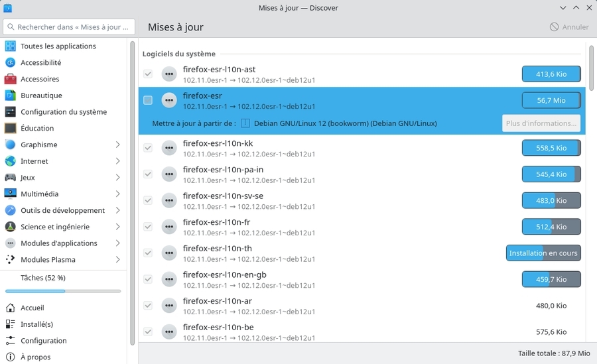The image size is (597, 364).
Task: Click the 480,0 Kio size text
Action: [x=551, y=306]
